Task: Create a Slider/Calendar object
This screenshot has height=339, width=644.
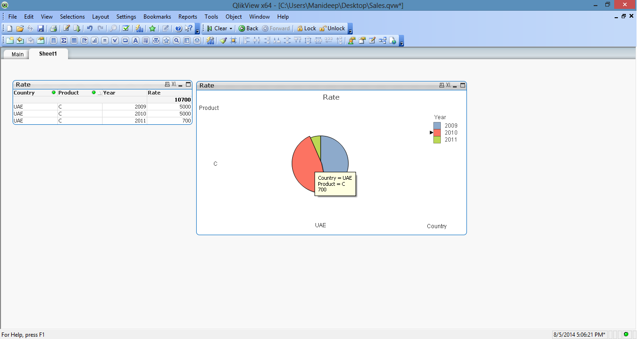Action: coord(156,41)
